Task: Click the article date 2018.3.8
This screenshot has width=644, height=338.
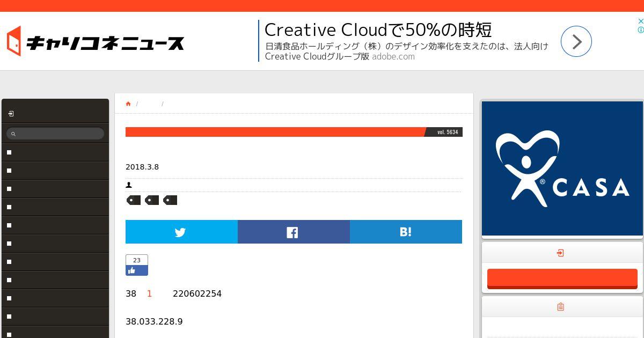Action: click(x=142, y=167)
